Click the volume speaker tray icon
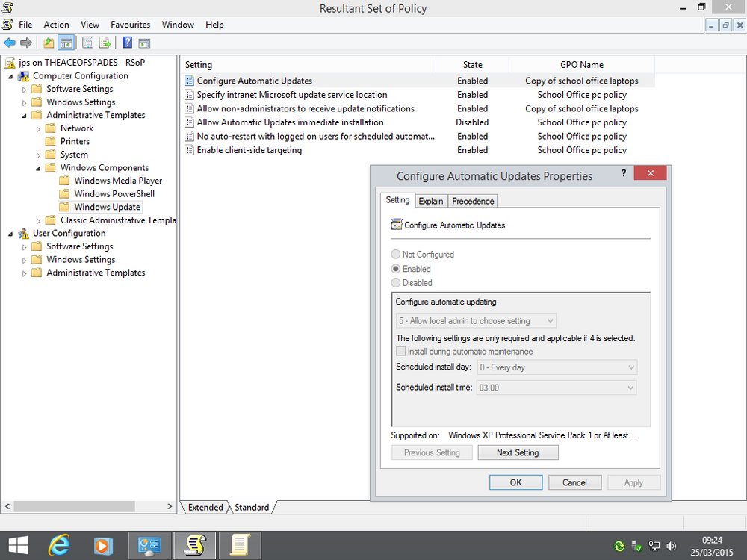 point(672,547)
